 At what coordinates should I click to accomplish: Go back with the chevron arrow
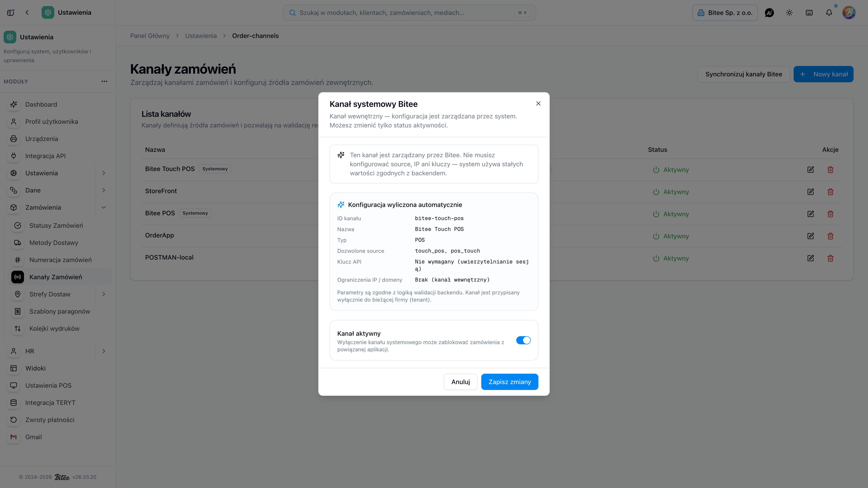tap(27, 12)
